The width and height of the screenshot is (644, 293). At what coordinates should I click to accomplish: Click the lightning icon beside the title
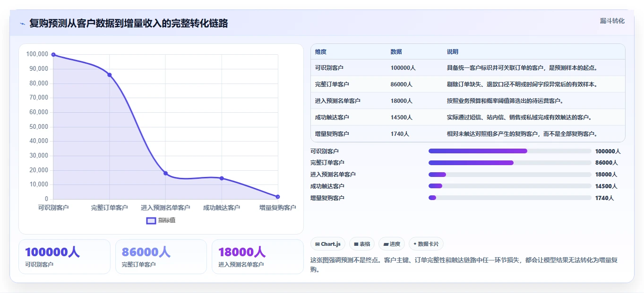(23, 24)
